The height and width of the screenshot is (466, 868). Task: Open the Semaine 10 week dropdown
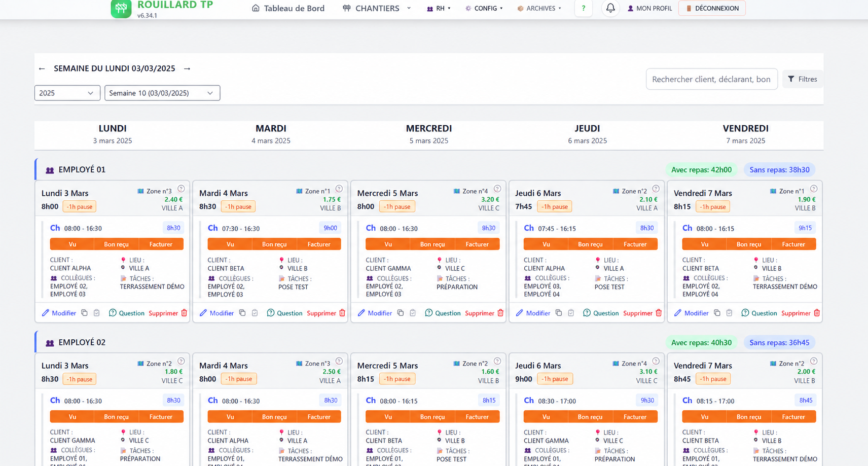pyautogui.click(x=162, y=93)
